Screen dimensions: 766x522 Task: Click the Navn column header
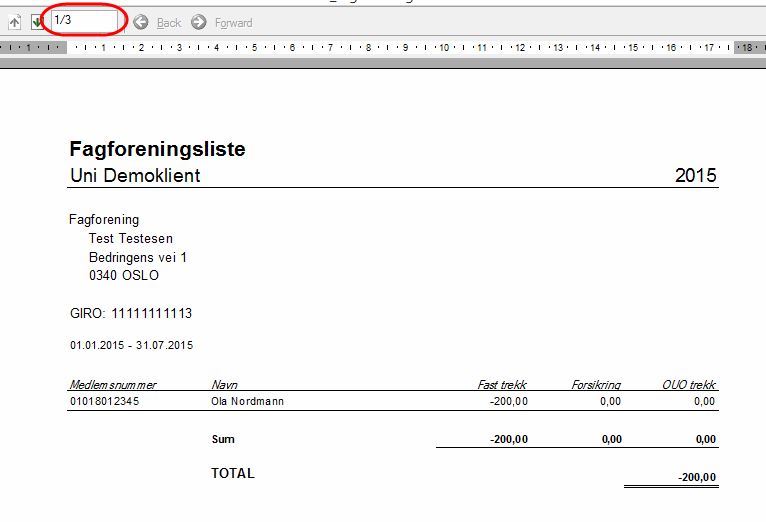click(x=224, y=384)
